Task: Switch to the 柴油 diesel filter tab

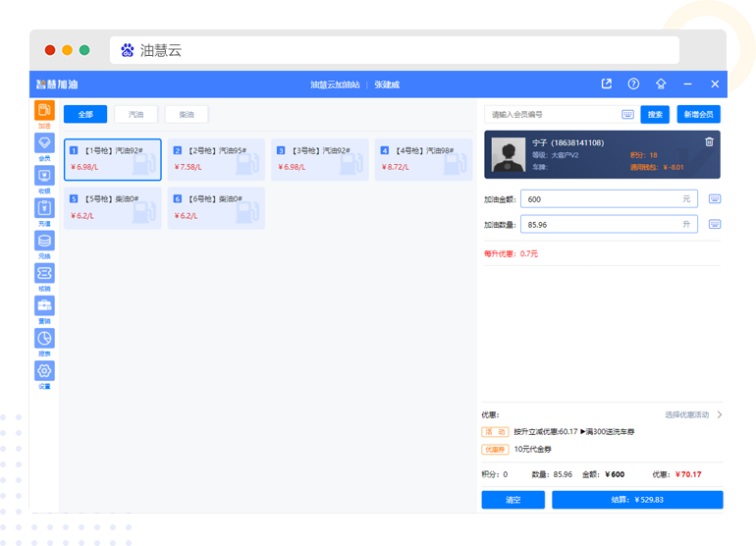Action: click(x=187, y=114)
